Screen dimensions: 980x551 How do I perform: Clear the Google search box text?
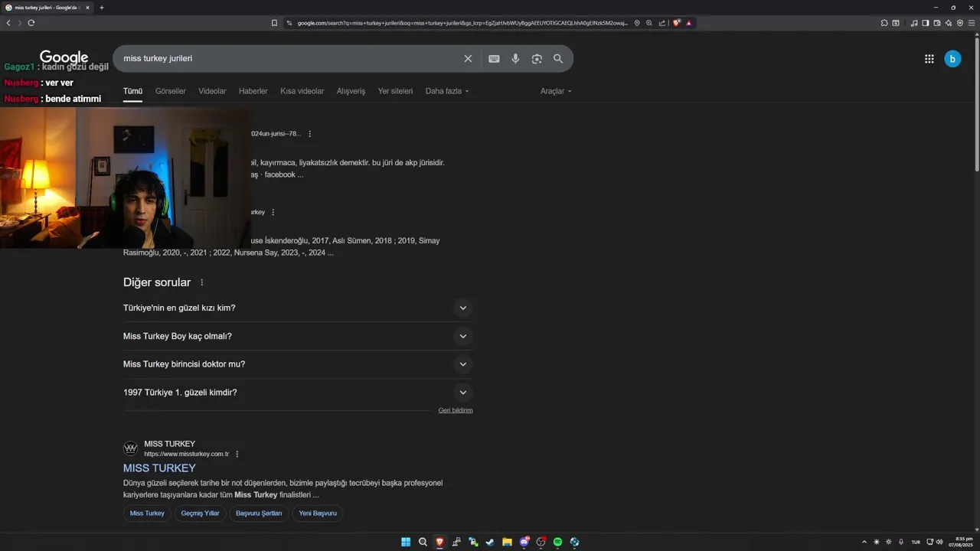click(468, 59)
